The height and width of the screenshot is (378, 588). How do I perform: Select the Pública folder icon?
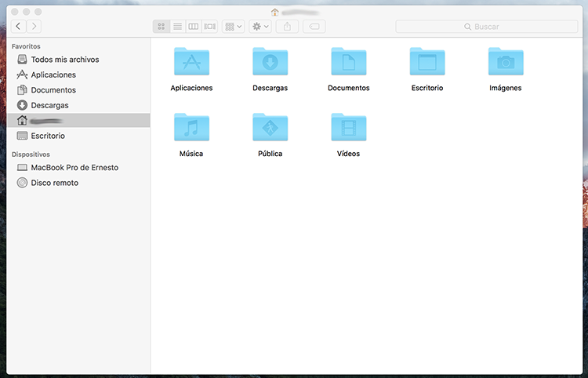pyautogui.click(x=270, y=128)
